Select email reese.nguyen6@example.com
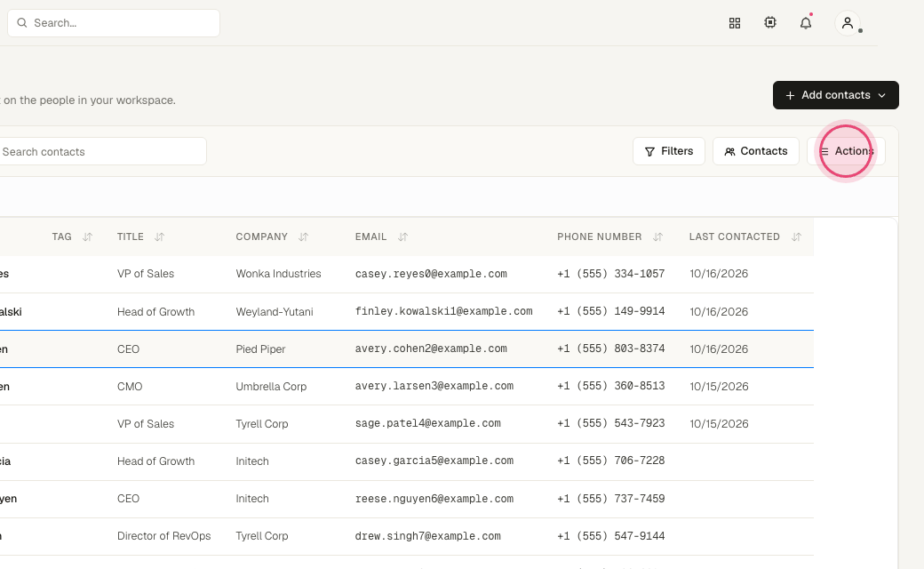This screenshot has height=569, width=924. tap(434, 499)
